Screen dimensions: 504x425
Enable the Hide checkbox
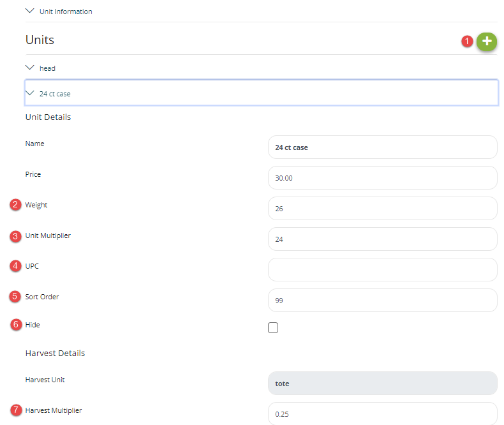(273, 328)
